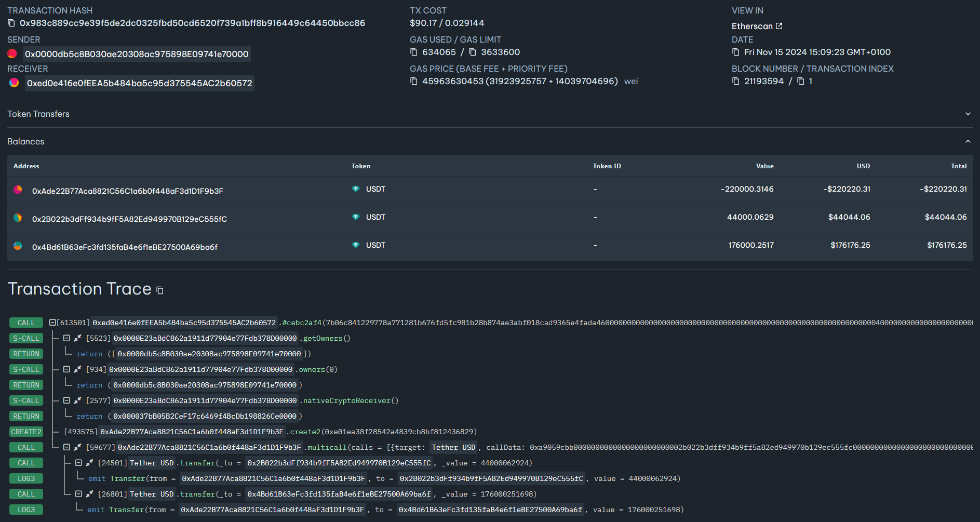Viewport: 980px width, 522px height.
Task: Collapse the [2577] nativeCryptoReceiver call node
Action: (x=66, y=400)
